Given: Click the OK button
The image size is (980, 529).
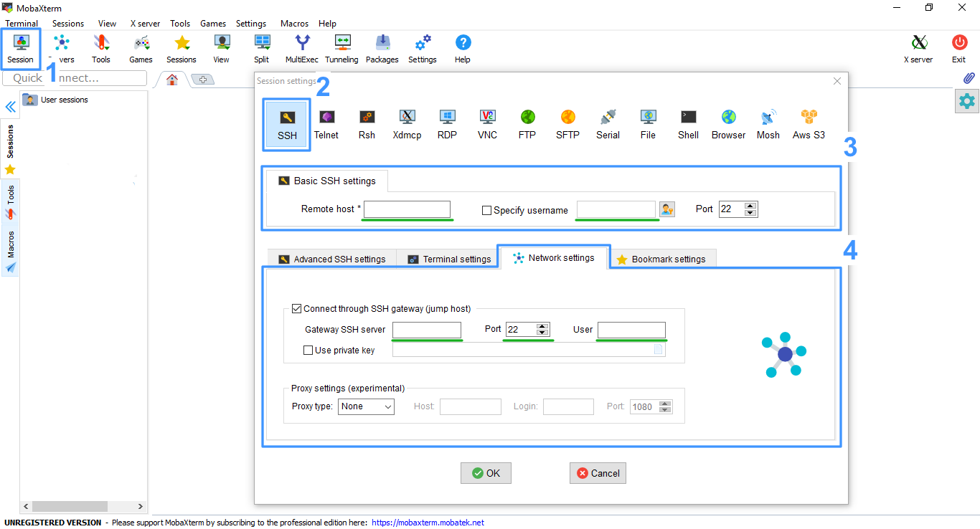Looking at the screenshot, I should pos(486,473).
